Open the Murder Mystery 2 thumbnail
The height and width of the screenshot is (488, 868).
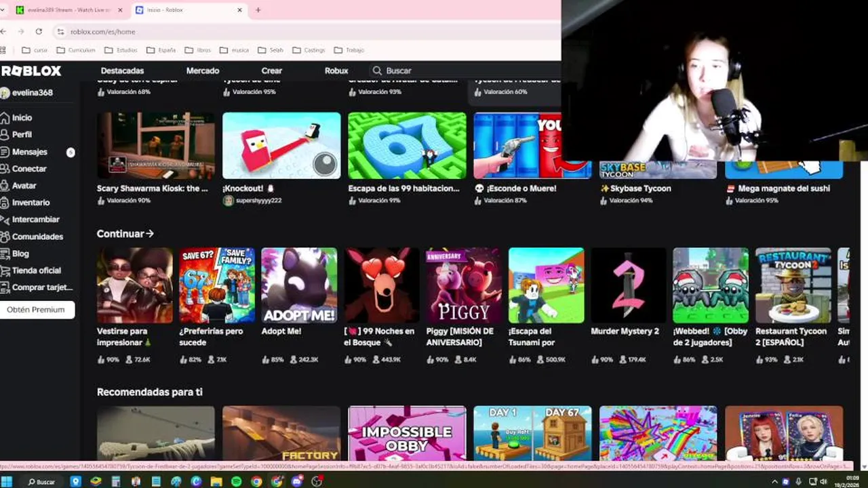[x=629, y=285]
